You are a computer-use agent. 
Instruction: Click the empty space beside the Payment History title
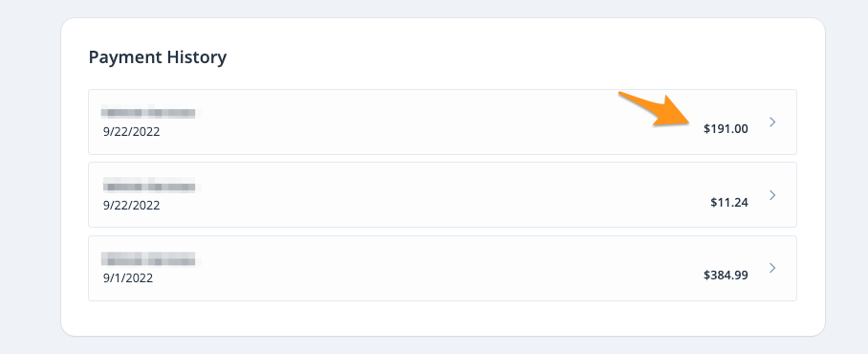[498, 57]
